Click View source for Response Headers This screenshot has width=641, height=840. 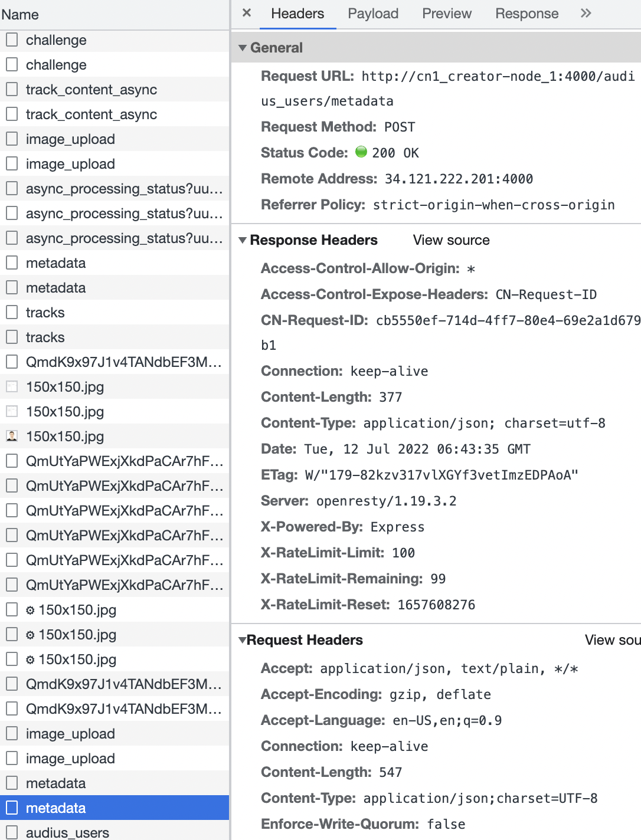[x=452, y=240]
